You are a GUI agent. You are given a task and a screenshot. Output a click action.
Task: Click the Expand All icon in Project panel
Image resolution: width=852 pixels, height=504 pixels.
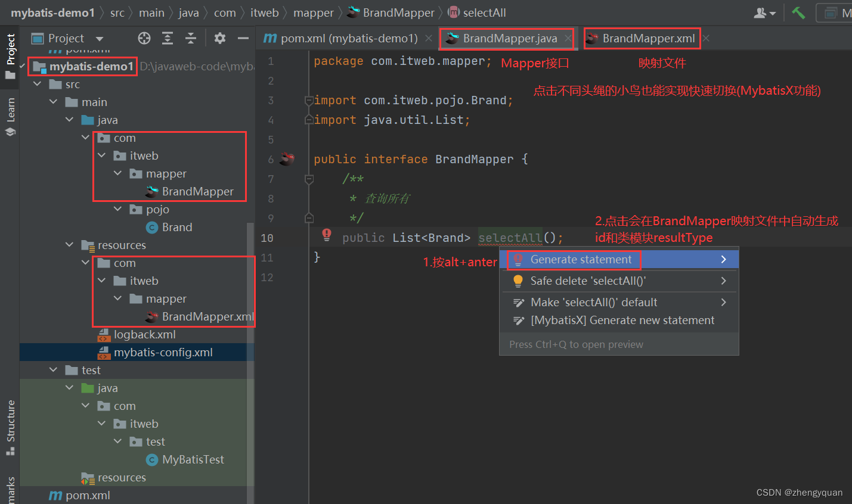click(x=168, y=38)
